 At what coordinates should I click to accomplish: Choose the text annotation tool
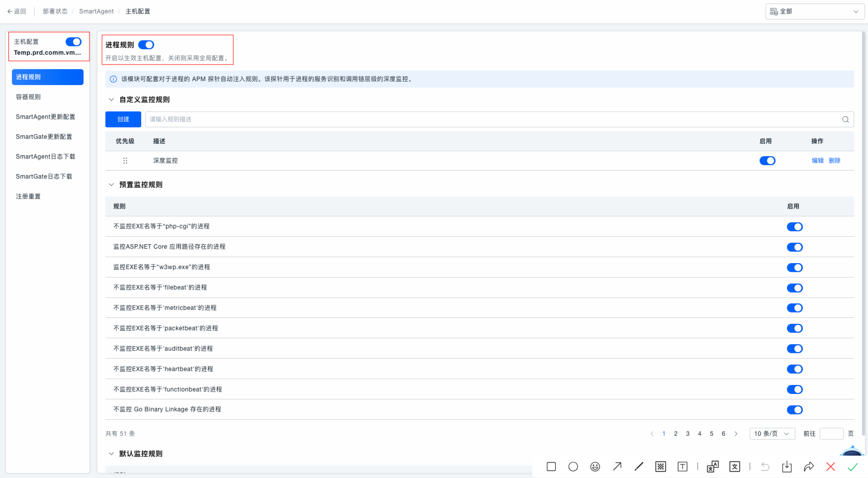[x=683, y=467]
